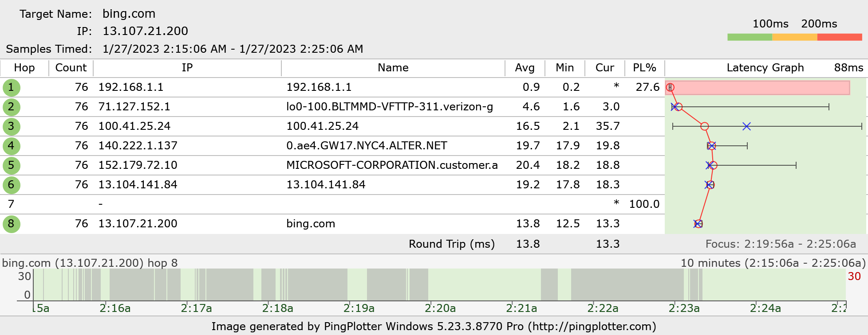868x335 pixels.
Task: Click the green hop 2 circle
Action: (x=11, y=107)
